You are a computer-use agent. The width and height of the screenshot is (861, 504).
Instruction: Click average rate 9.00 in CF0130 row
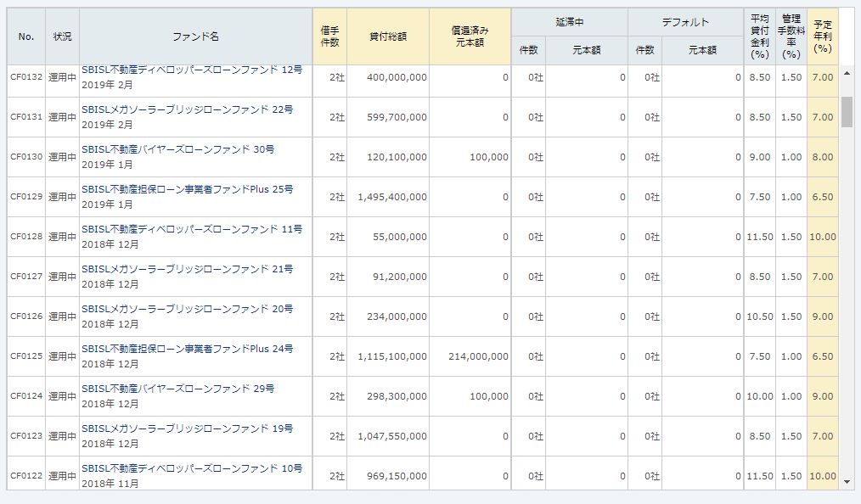(760, 157)
